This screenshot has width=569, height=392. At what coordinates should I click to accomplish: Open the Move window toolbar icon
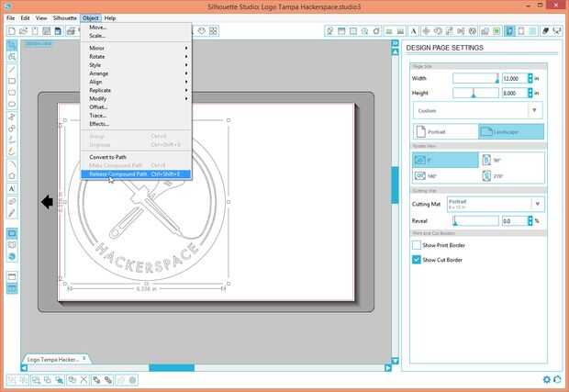[x=426, y=31]
